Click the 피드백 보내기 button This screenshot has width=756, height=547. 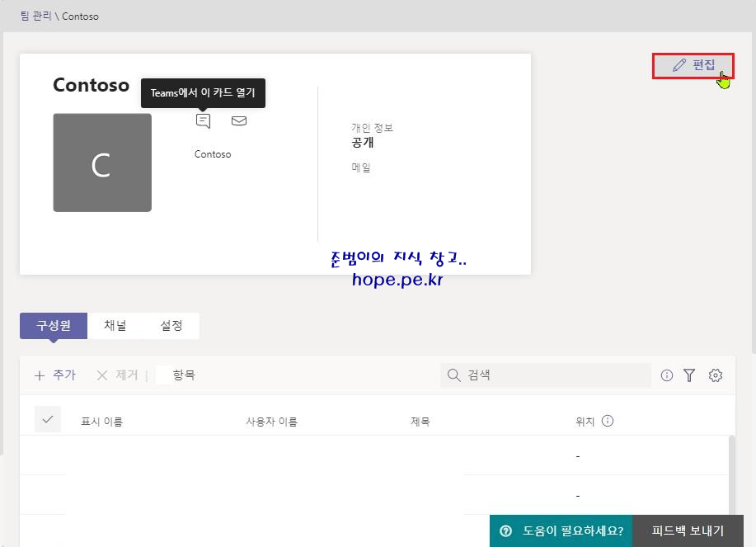(x=688, y=531)
